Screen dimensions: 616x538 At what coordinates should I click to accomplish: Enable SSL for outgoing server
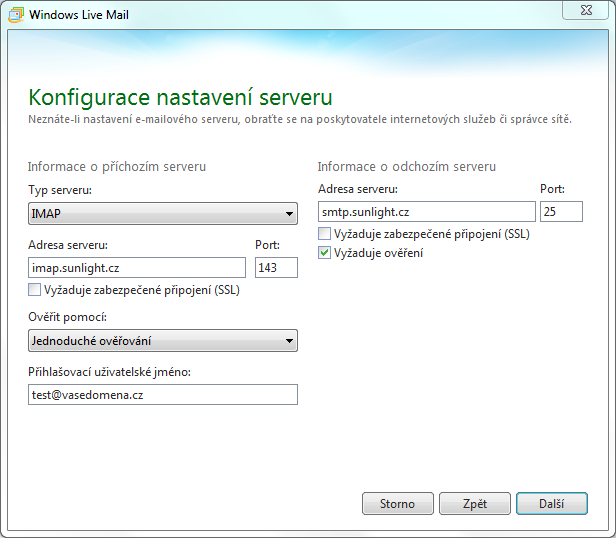324,234
